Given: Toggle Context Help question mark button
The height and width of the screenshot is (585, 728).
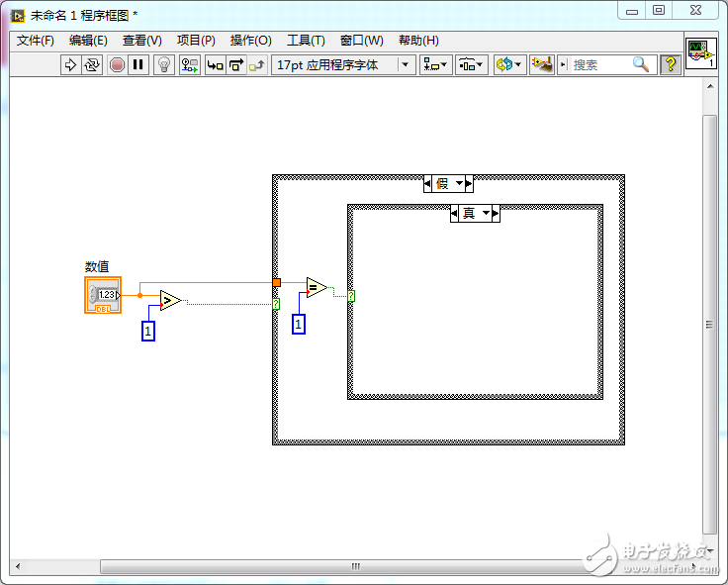Looking at the screenshot, I should pyautogui.click(x=671, y=64).
